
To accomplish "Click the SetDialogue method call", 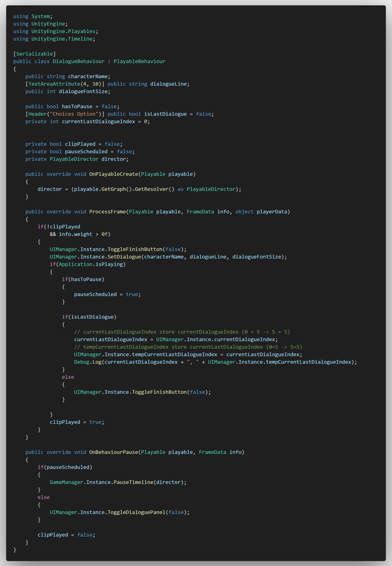I will click(124, 257).
